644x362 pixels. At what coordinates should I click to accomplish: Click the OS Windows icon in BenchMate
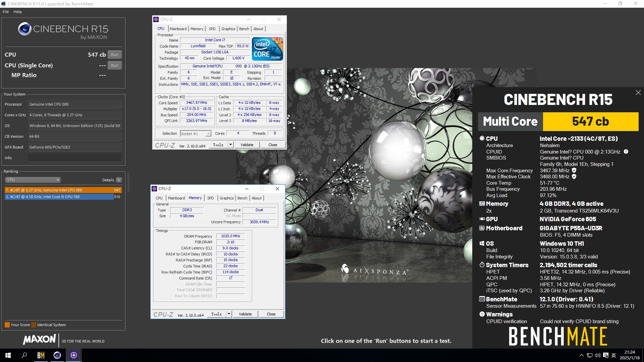coord(482,243)
